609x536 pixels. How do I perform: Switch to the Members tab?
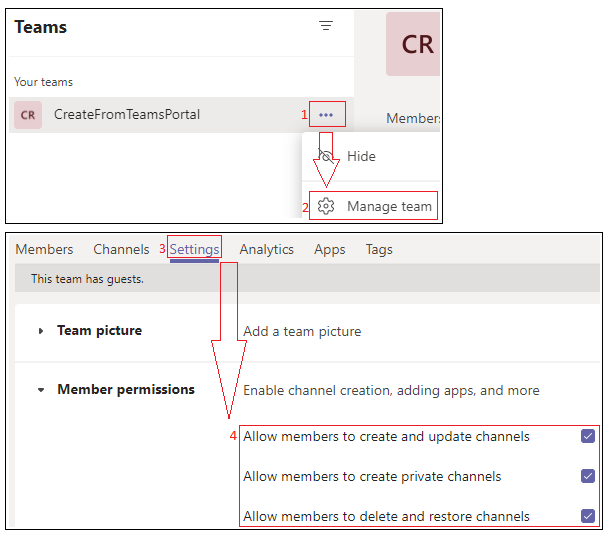pos(44,249)
